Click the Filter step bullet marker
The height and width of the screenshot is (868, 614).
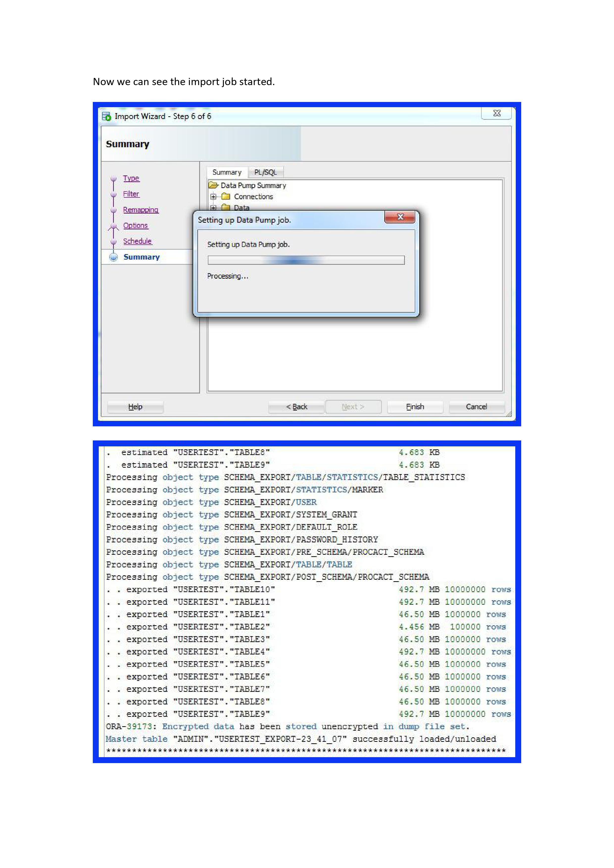point(113,194)
